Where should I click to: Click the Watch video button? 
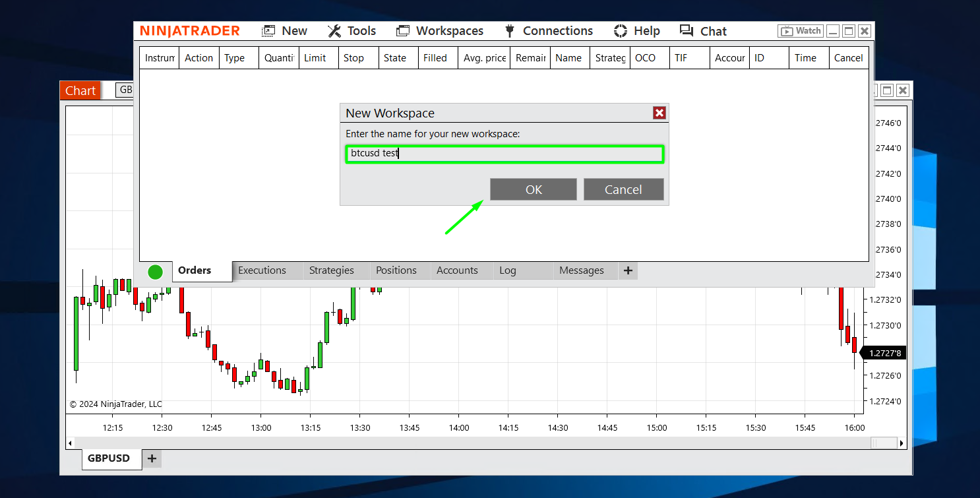(801, 31)
